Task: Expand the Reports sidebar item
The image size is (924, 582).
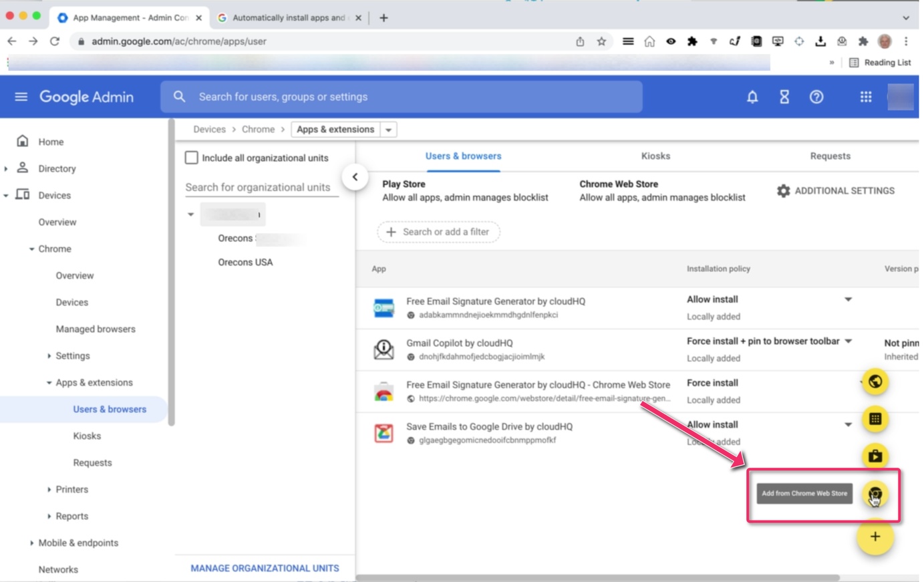Action: pyautogui.click(x=49, y=517)
